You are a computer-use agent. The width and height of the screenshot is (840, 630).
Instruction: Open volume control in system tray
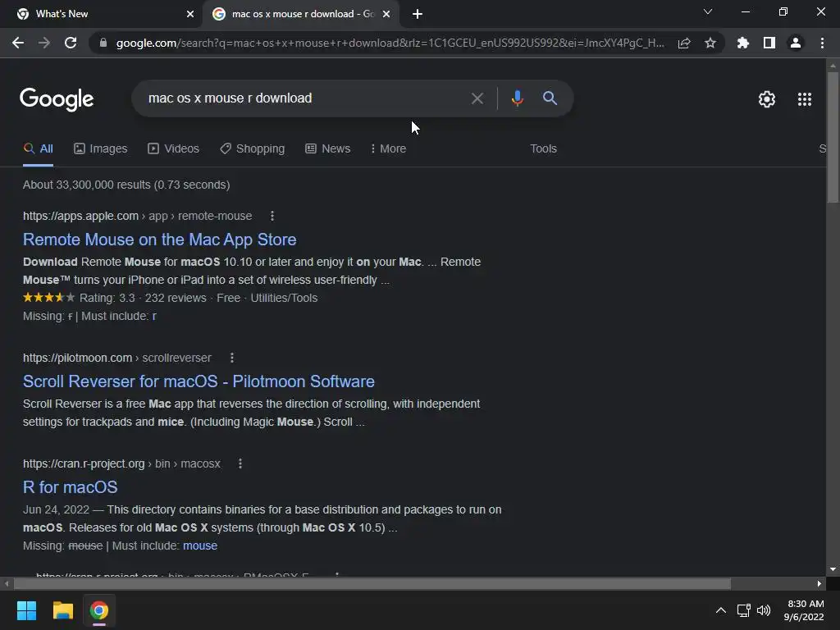(764, 610)
